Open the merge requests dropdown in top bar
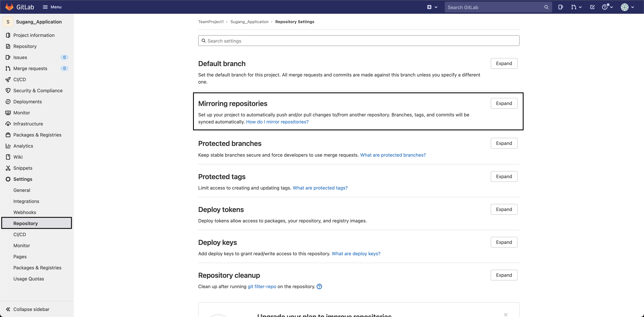This screenshot has height=317, width=644. (x=576, y=7)
